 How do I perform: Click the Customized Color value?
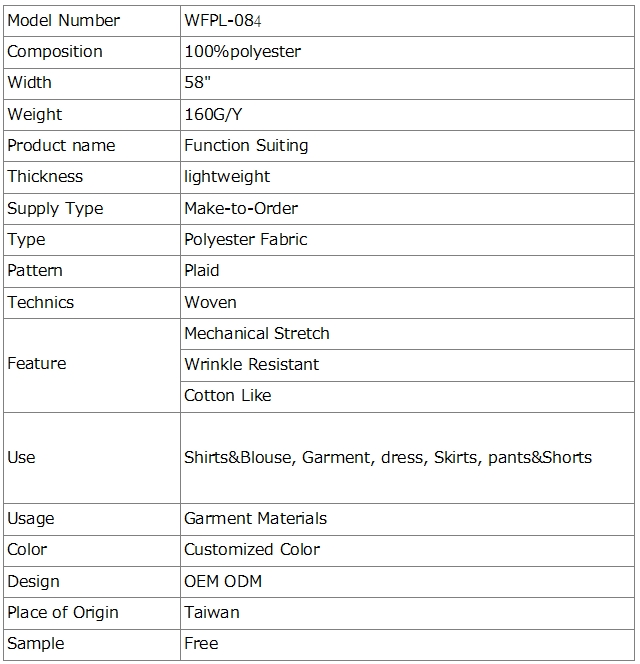(x=252, y=549)
